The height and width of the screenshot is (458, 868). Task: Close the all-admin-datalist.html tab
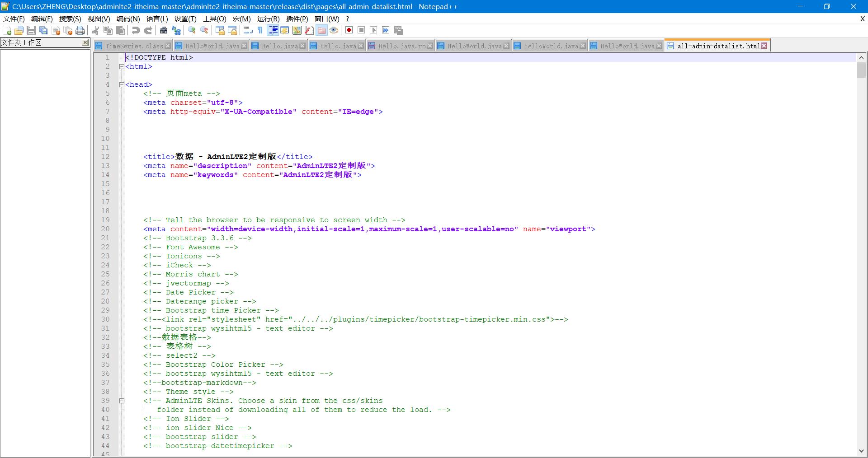coord(764,46)
